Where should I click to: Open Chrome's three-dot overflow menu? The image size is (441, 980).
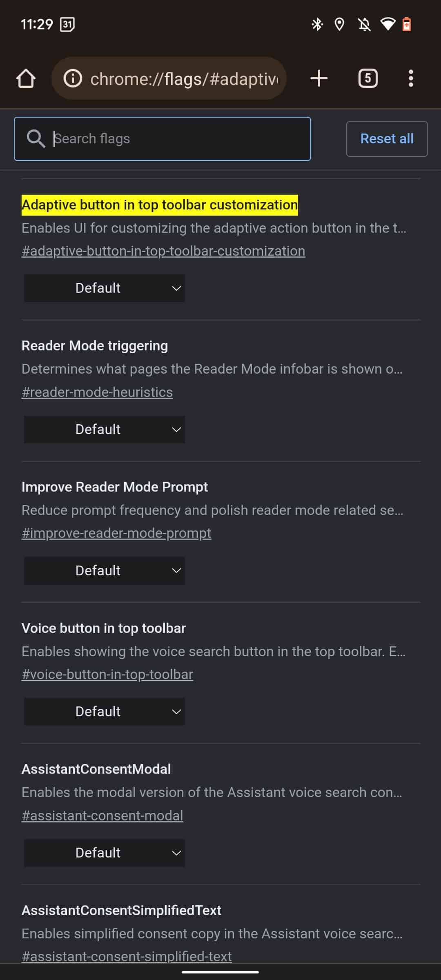pyautogui.click(x=411, y=78)
